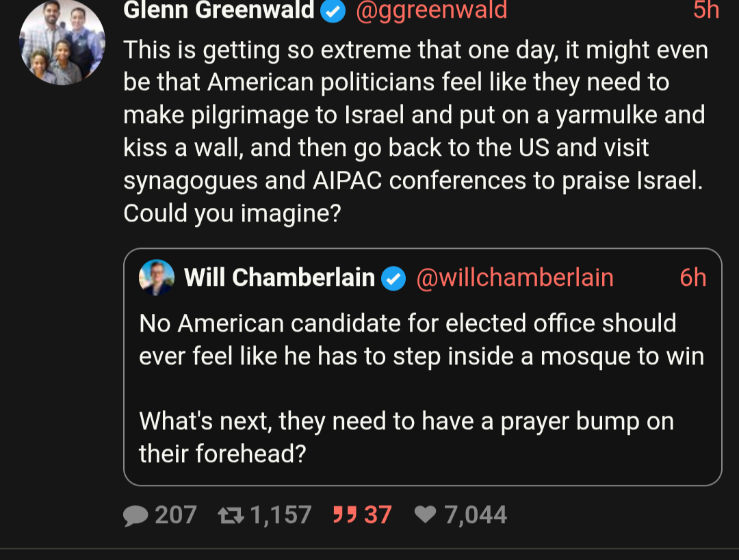The width and height of the screenshot is (739, 560).
Task: Click Glenn Greenwald's blue verified badge
Action: click(333, 10)
